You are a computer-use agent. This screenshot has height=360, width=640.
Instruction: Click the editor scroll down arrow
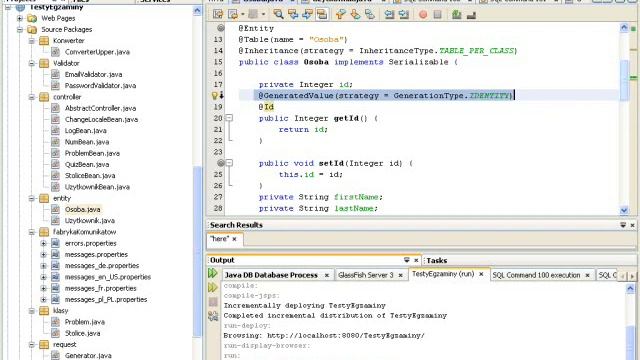pyautogui.click(x=624, y=211)
